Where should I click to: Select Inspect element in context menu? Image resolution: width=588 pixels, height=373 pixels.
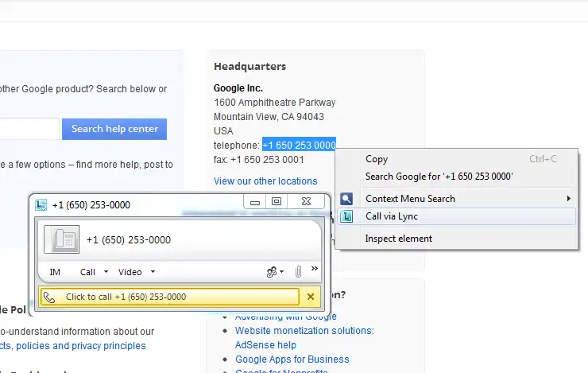(456, 239)
